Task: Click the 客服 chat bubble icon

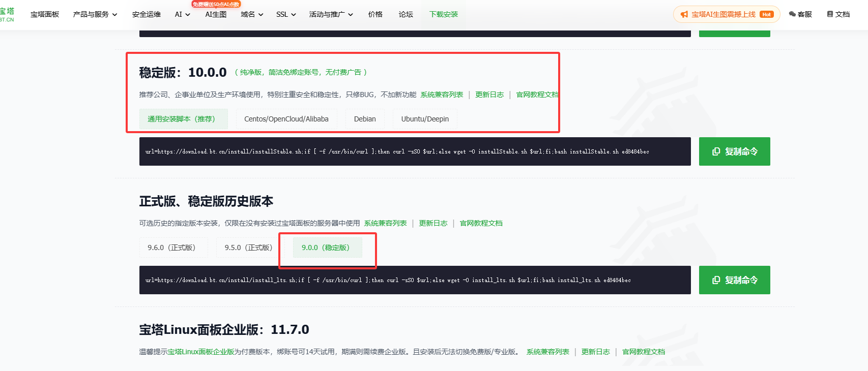Action: (792, 14)
